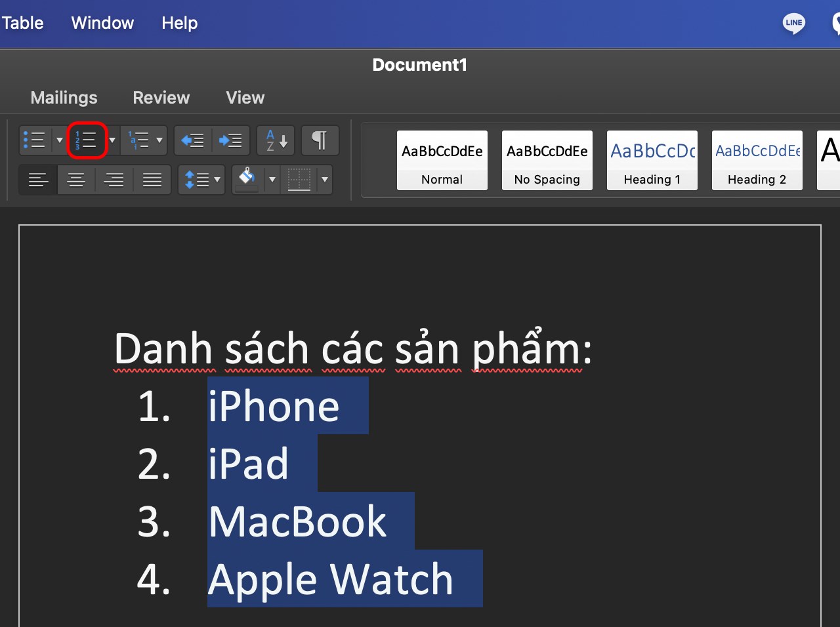Click the Document1 window title

click(420, 65)
